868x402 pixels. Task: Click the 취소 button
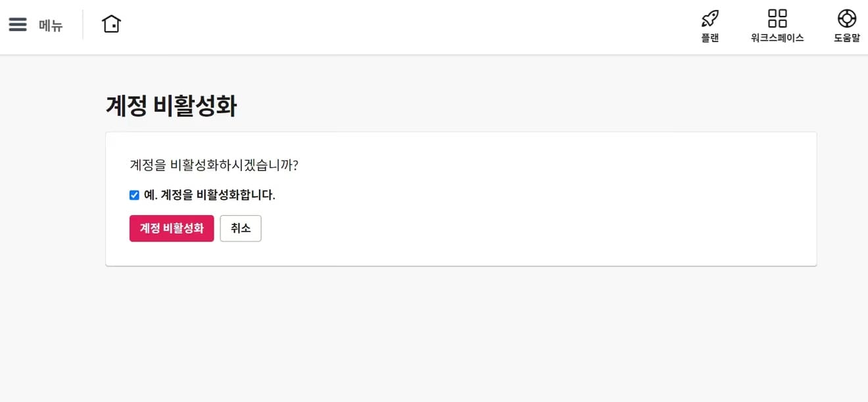pyautogui.click(x=241, y=228)
